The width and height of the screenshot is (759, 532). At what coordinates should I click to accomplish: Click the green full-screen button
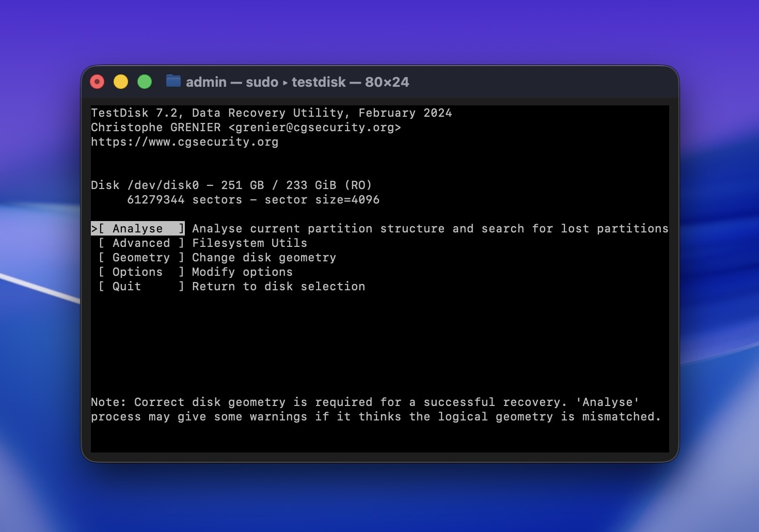point(144,81)
